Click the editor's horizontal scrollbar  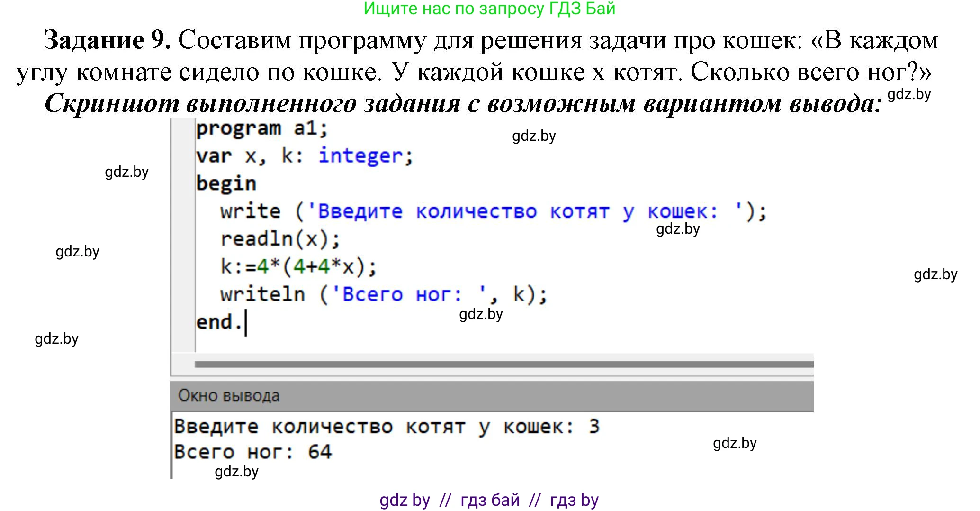pyautogui.click(x=503, y=364)
